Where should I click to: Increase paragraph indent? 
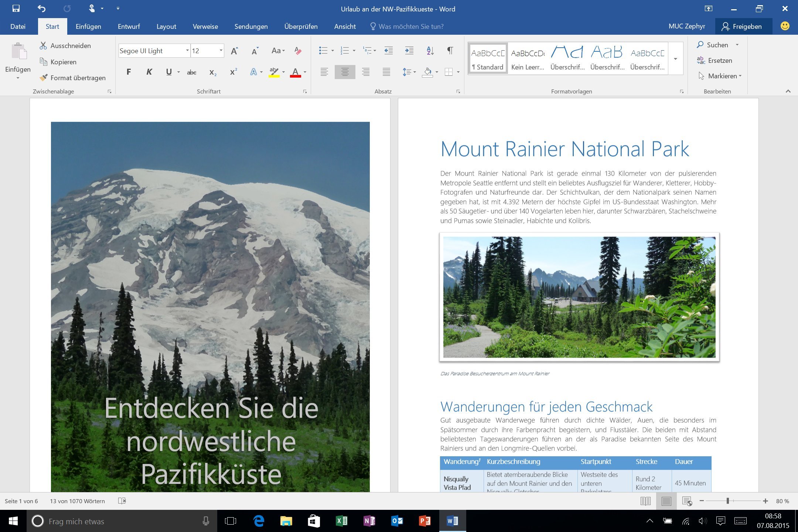409,51
